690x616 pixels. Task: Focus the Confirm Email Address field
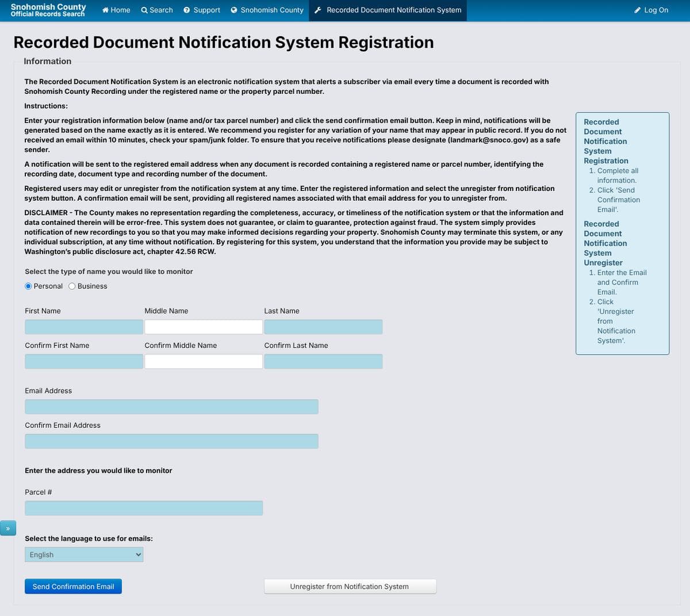click(x=171, y=441)
